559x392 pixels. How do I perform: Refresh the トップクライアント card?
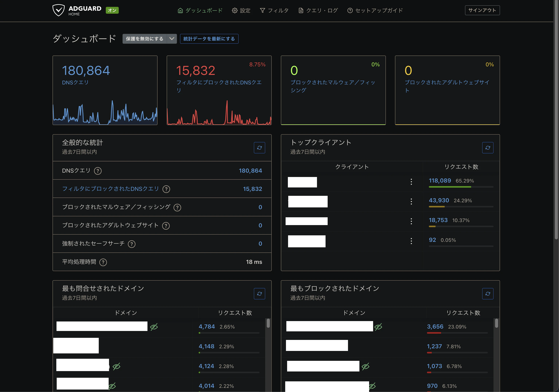[x=488, y=148]
